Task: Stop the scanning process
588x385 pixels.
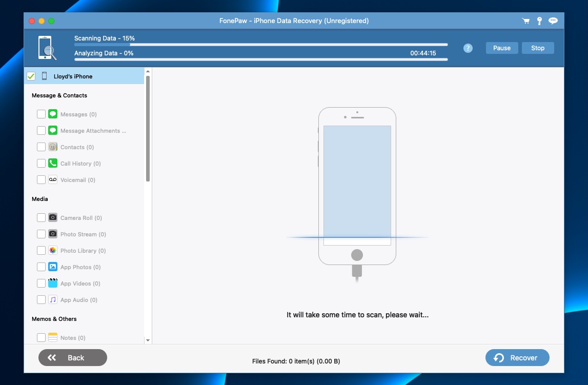Action: [538, 48]
